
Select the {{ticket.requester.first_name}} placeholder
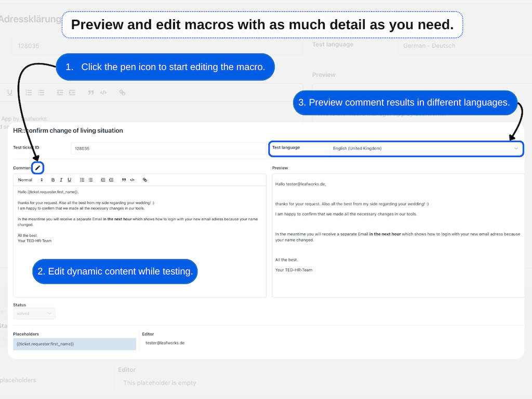74,344
